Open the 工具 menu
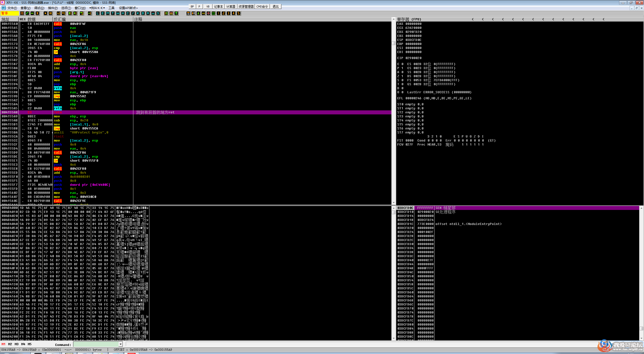 (x=111, y=8)
